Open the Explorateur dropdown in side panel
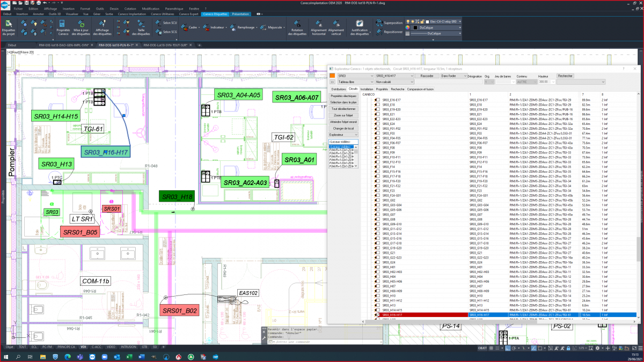The image size is (644, 362). coord(342,135)
